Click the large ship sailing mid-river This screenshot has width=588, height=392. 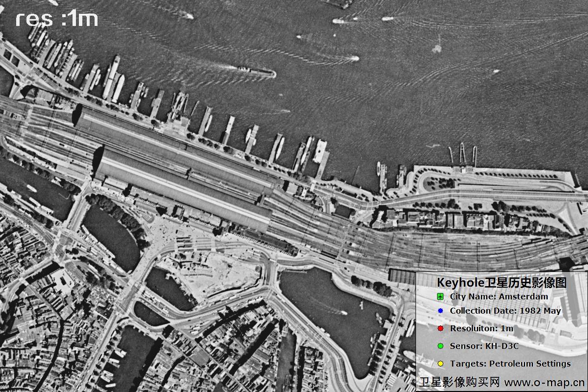tap(256, 72)
